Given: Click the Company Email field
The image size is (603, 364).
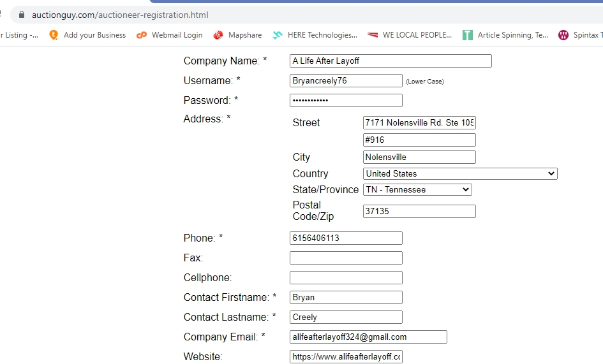Looking at the screenshot, I should (x=368, y=337).
